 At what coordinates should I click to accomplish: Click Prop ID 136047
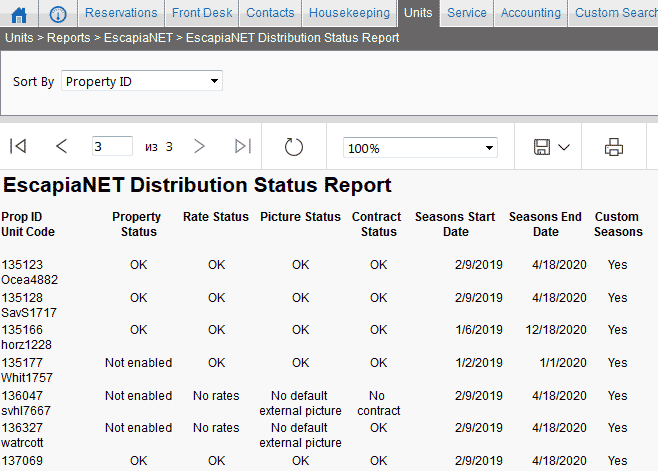(x=22, y=396)
